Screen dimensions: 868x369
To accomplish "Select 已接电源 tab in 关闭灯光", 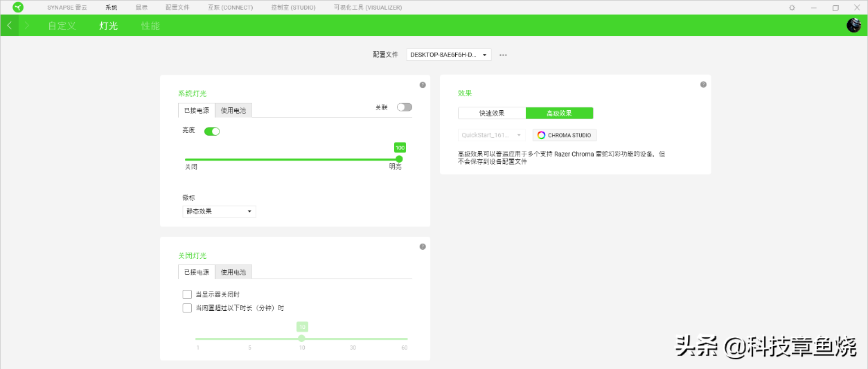I will coord(196,272).
